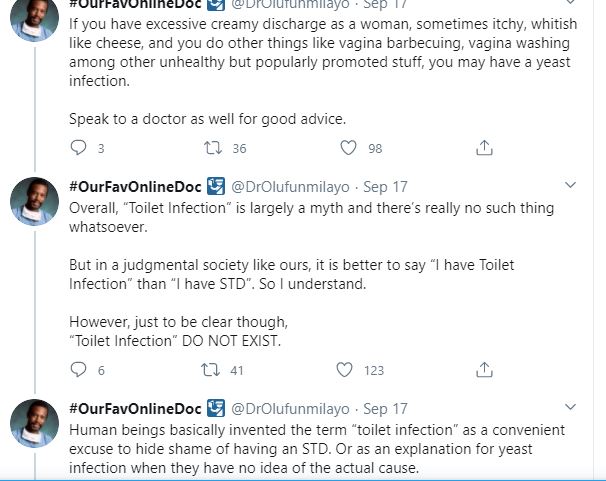Image resolution: width=606 pixels, height=481 pixels.
Task: Click the profile avatar of the top tweet
Action: [35, 12]
